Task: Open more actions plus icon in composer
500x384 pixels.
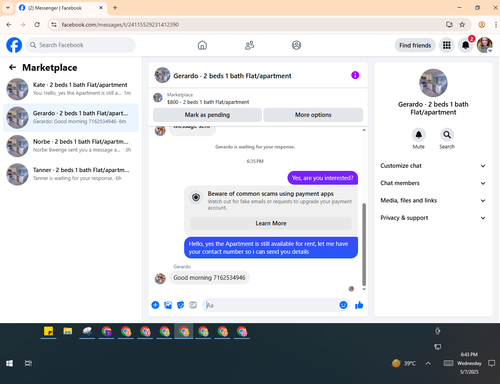Action: 155,305
